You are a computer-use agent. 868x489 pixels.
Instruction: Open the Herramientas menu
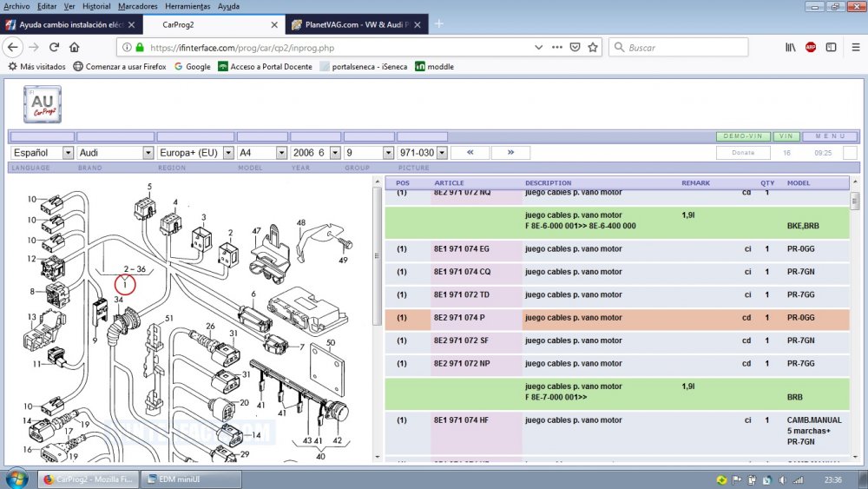187,6
